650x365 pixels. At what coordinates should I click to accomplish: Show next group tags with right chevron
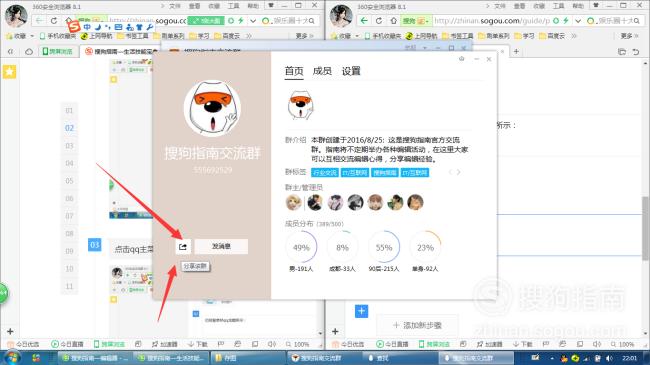[x=458, y=172]
